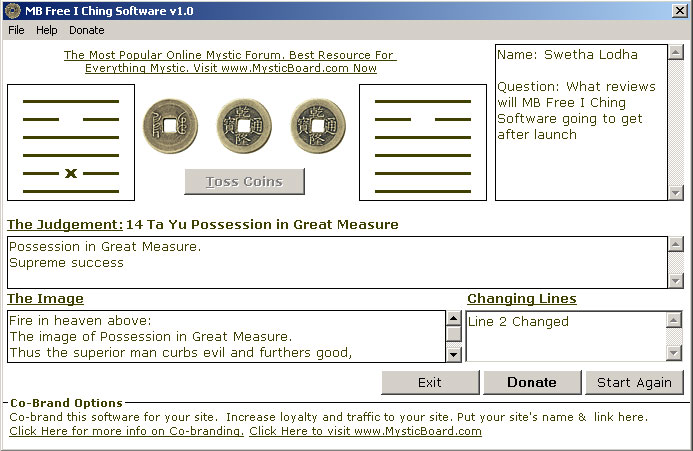Click The Judgement heading
This screenshot has height=451, width=693.
(x=65, y=225)
